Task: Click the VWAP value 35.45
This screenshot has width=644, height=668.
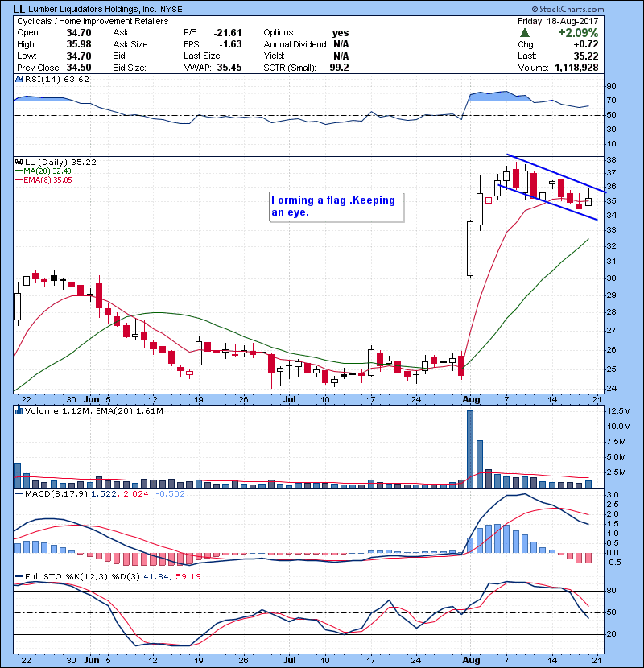Action: tap(229, 68)
